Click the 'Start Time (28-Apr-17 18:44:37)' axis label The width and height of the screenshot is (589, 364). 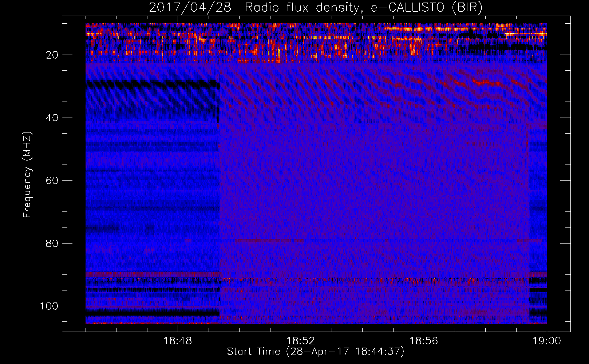click(316, 352)
